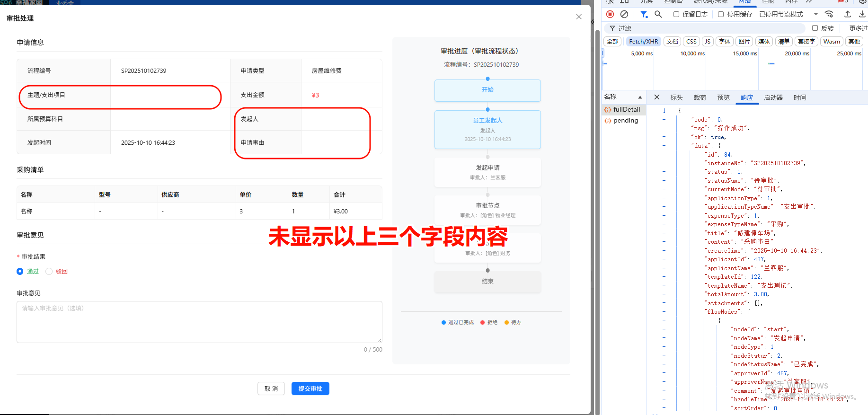Click the 提交审批 button

310,389
